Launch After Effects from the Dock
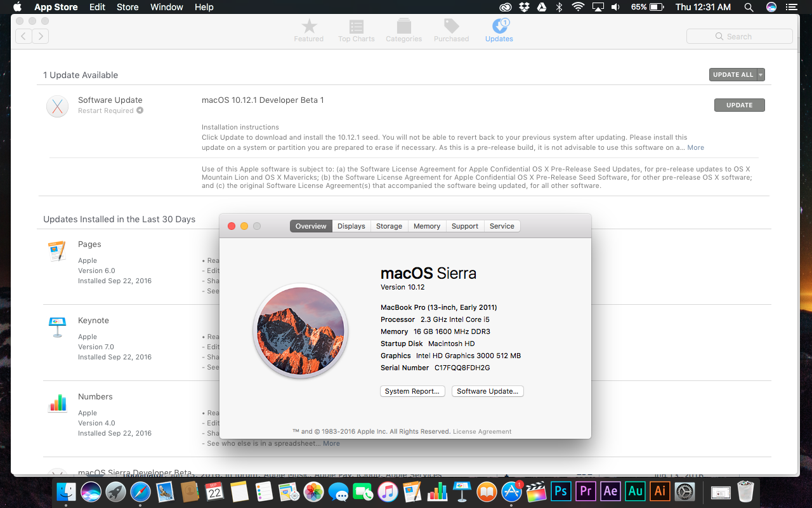Screen dimensions: 812x508 click(x=610, y=491)
